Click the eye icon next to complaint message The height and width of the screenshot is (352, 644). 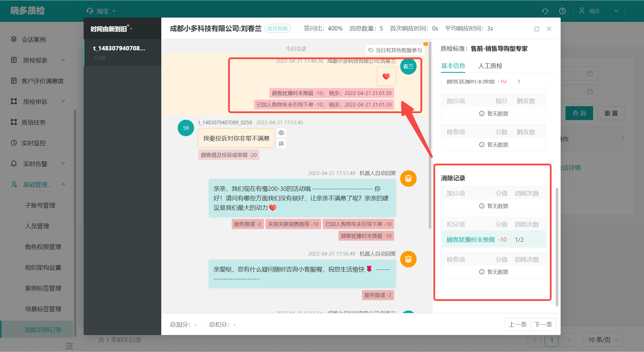tap(281, 133)
